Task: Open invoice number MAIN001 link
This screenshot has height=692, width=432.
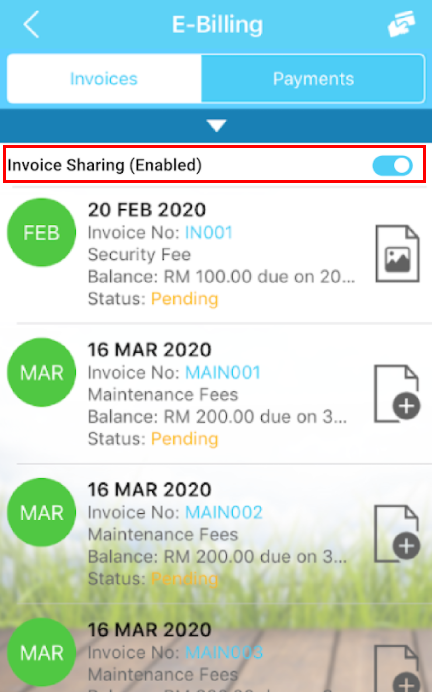Action: click(x=222, y=372)
